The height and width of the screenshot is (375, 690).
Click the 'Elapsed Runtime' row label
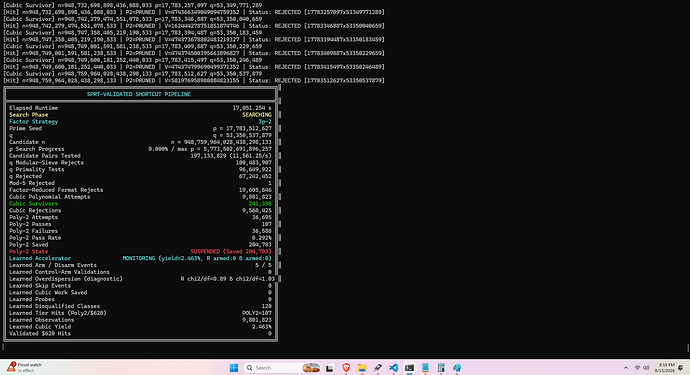(x=33, y=108)
